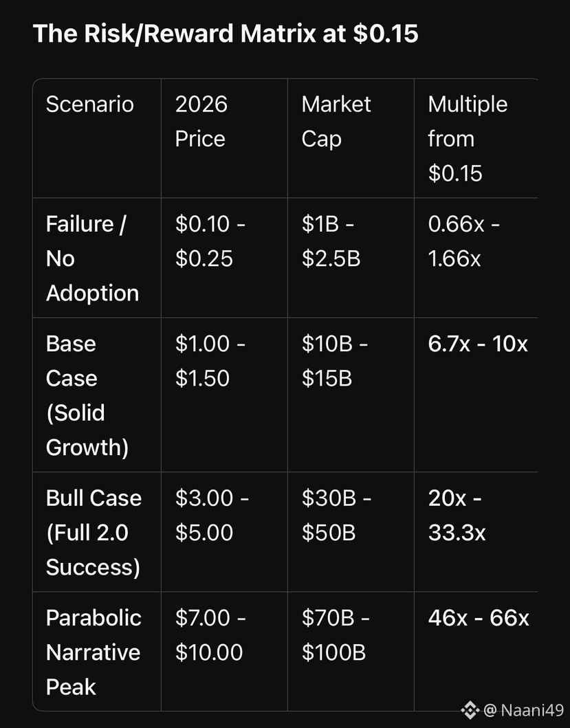Click the $1.00 - $1.50 price cell

tap(210, 361)
